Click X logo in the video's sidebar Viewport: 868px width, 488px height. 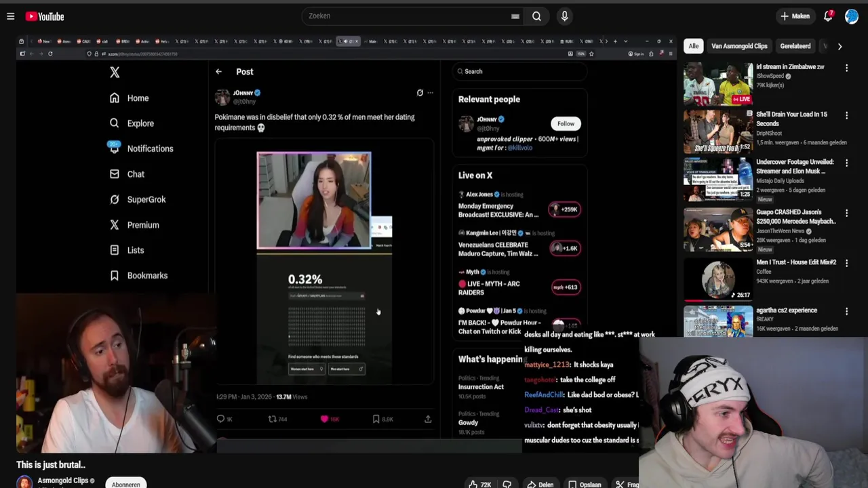pyautogui.click(x=115, y=73)
